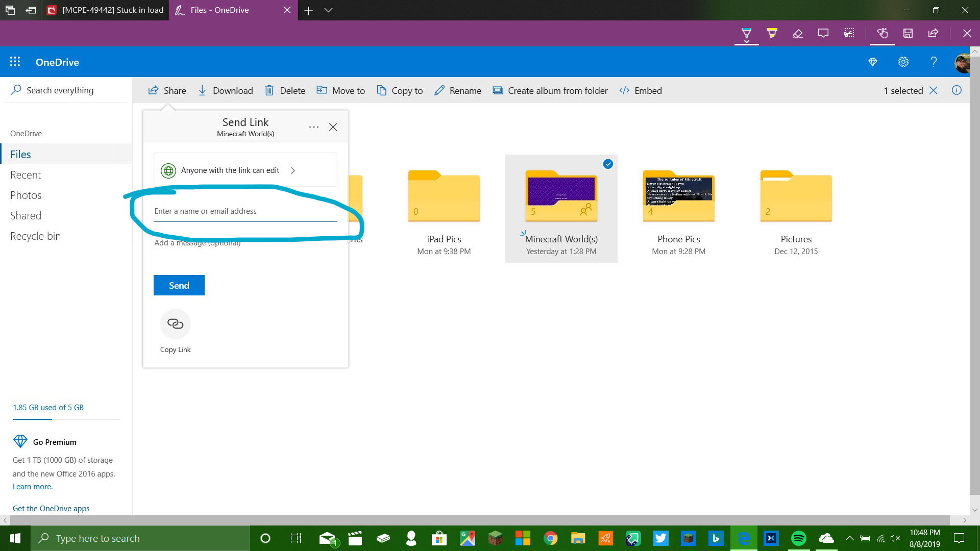980x551 pixels.
Task: Click the Copy Link icon
Action: pos(175,324)
